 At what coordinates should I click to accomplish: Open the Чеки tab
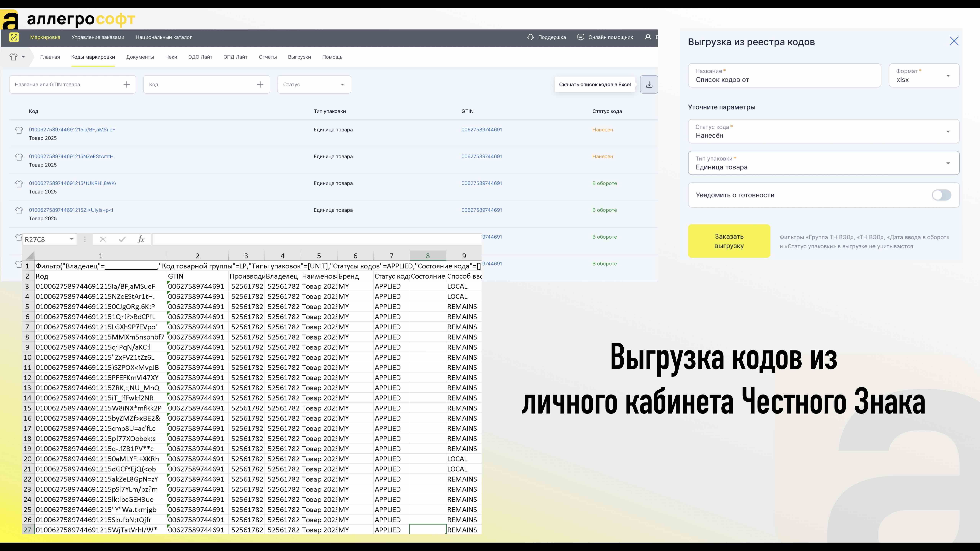coord(171,57)
